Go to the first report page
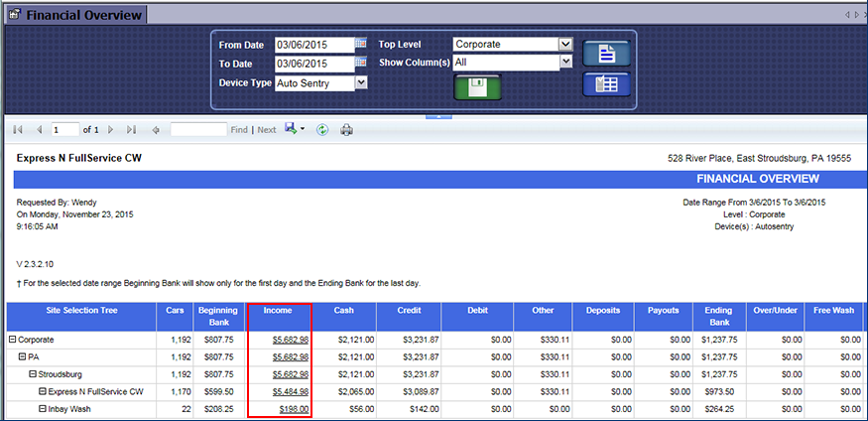 pyautogui.click(x=18, y=130)
